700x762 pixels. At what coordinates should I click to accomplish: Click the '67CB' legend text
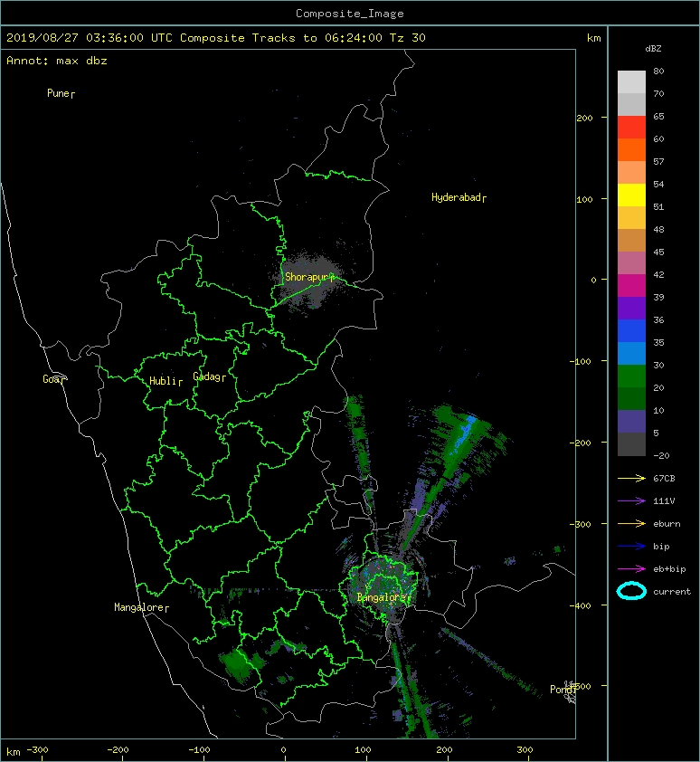[x=664, y=478]
